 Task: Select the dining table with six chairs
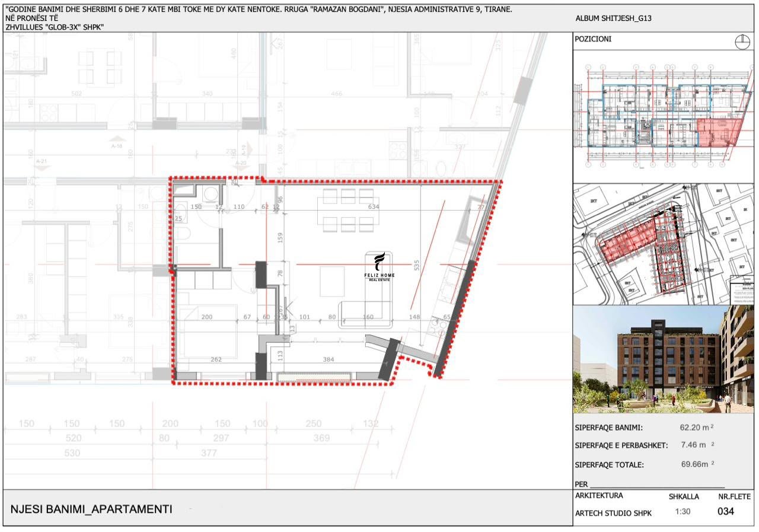[x=349, y=211]
